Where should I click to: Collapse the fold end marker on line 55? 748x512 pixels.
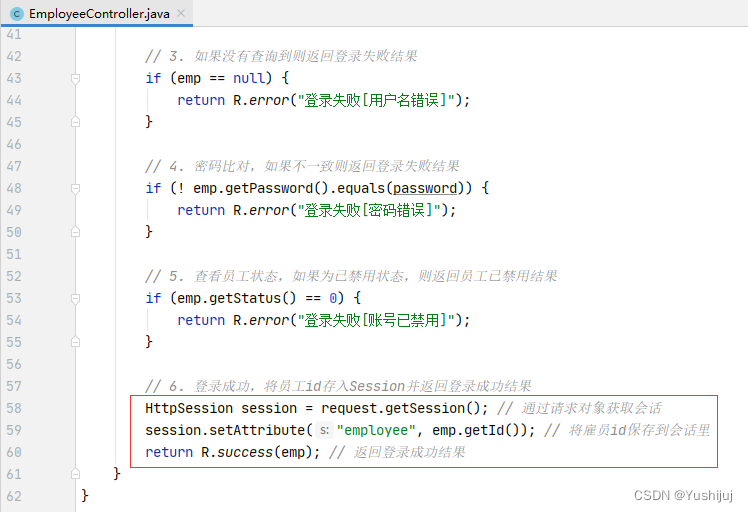[x=75, y=342]
